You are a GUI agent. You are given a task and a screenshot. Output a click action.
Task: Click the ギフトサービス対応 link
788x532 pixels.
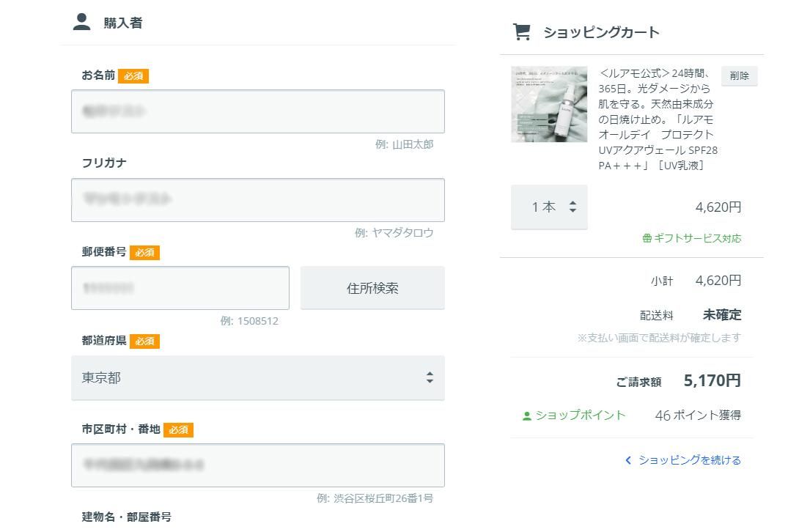[697, 238]
